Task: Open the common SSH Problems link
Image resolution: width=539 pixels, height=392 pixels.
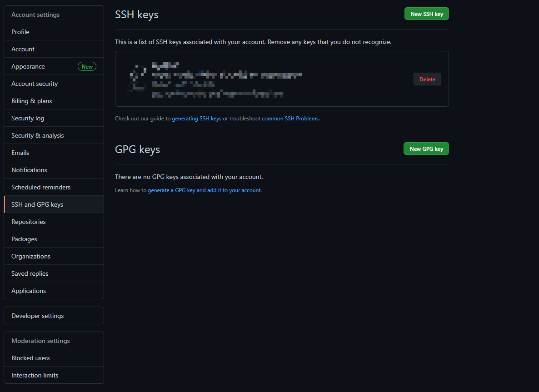Action: tap(290, 119)
